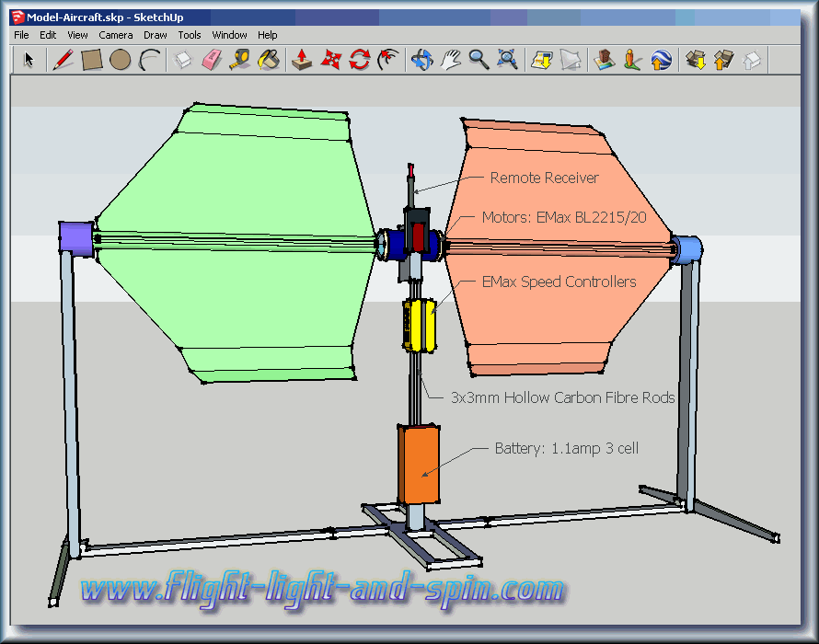Select the Pan hand tool
Viewport: 819px width, 644px height.
point(450,60)
